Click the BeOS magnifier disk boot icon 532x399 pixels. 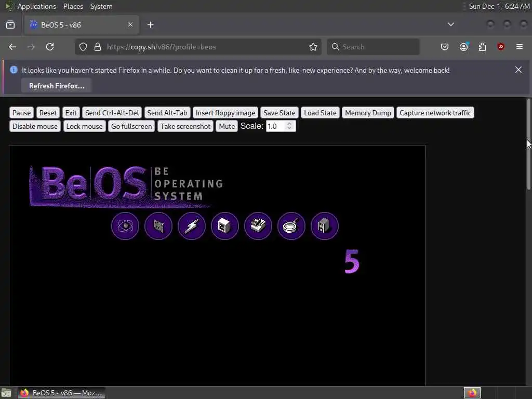291,226
